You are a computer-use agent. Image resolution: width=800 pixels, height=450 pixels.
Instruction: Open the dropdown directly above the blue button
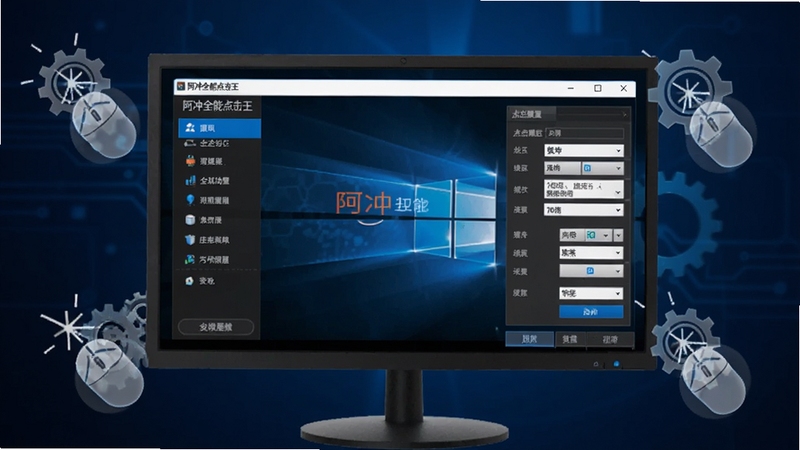click(x=591, y=293)
